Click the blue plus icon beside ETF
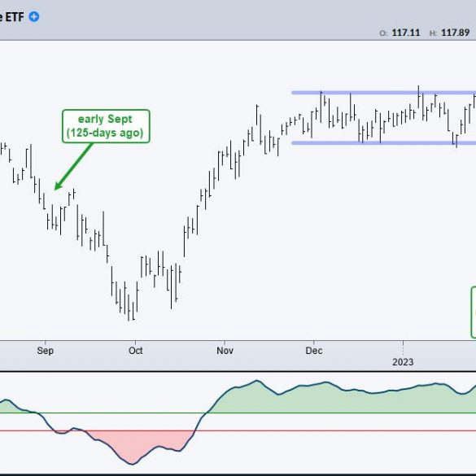 click(34, 17)
